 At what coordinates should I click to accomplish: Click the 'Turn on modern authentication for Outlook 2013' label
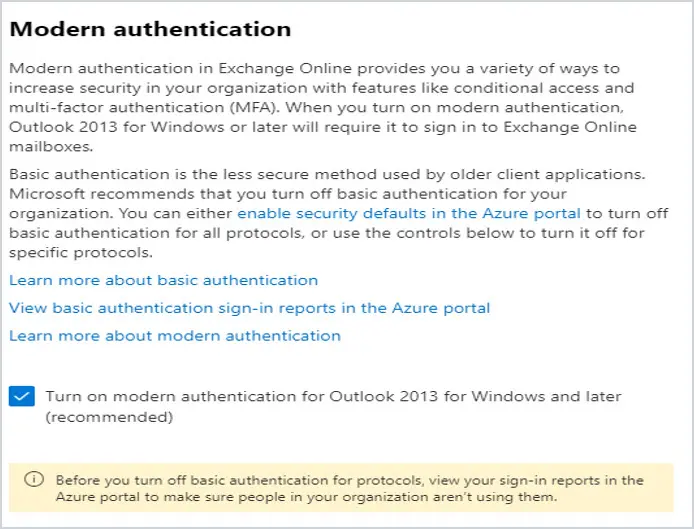(x=333, y=406)
